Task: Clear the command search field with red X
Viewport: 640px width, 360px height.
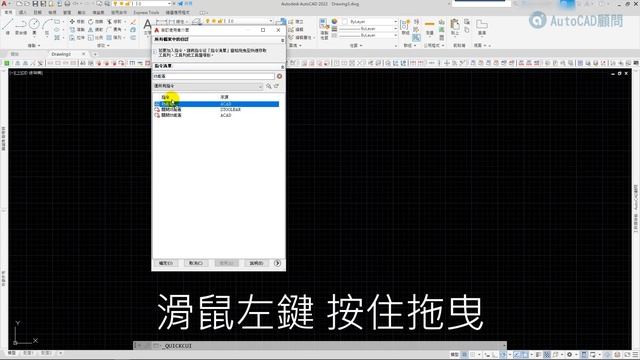Action: [279, 76]
